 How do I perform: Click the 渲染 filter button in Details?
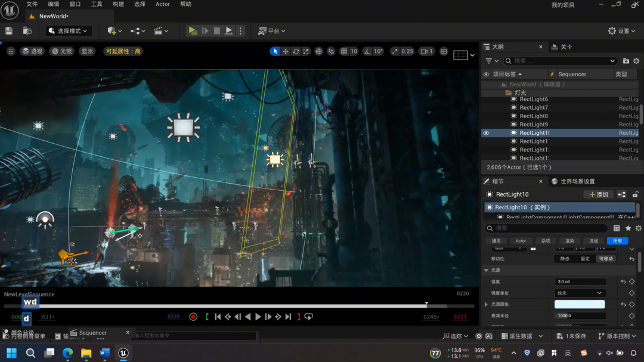[x=569, y=241]
